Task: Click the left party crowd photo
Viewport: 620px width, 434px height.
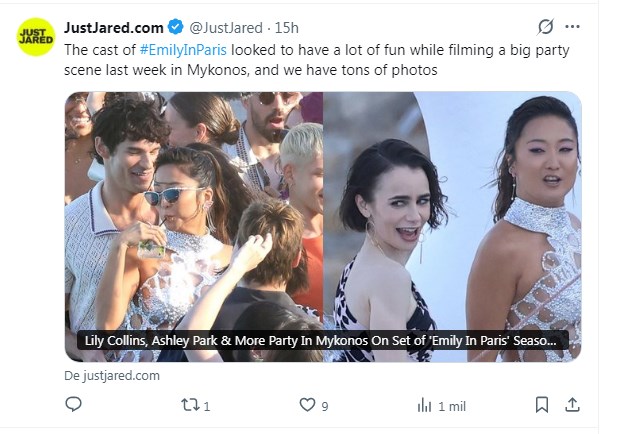Action: (x=194, y=227)
